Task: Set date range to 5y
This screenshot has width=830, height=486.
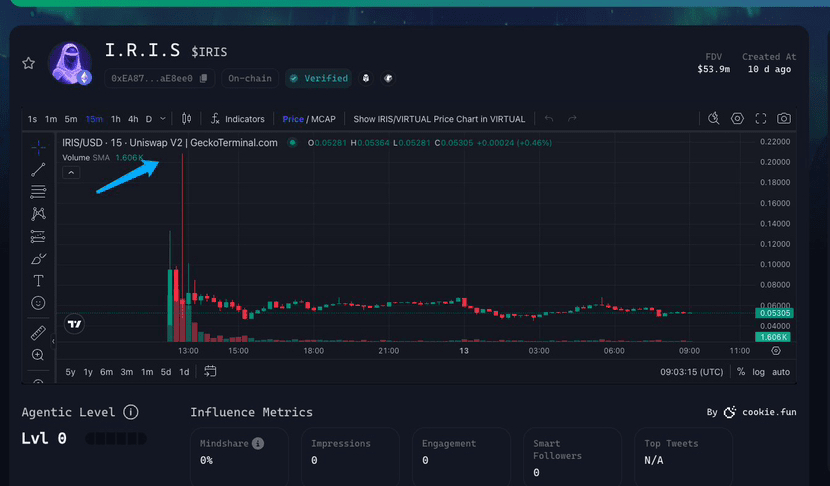Action: tap(70, 372)
